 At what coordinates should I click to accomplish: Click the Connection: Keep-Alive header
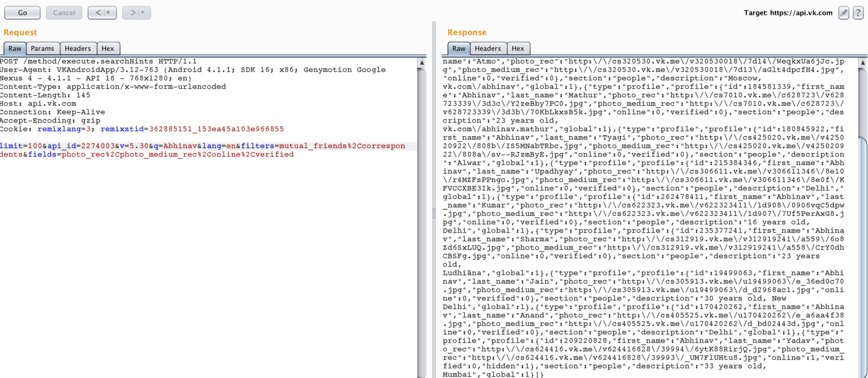coord(53,112)
